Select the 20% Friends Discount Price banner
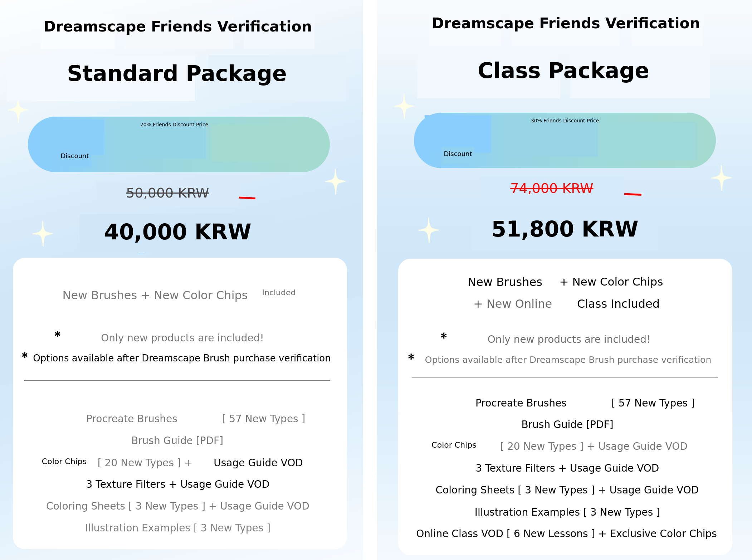 (179, 144)
